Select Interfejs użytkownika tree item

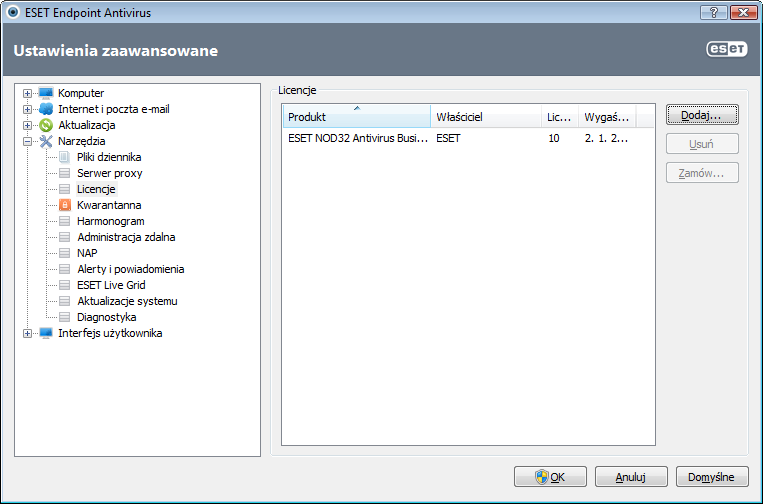110,333
